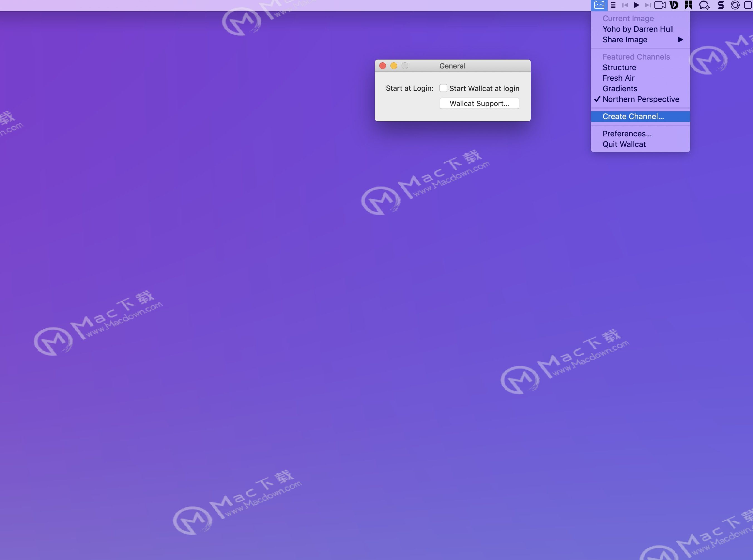Click the VD logo menu bar icon
The height and width of the screenshot is (560, 753).
pos(674,5)
